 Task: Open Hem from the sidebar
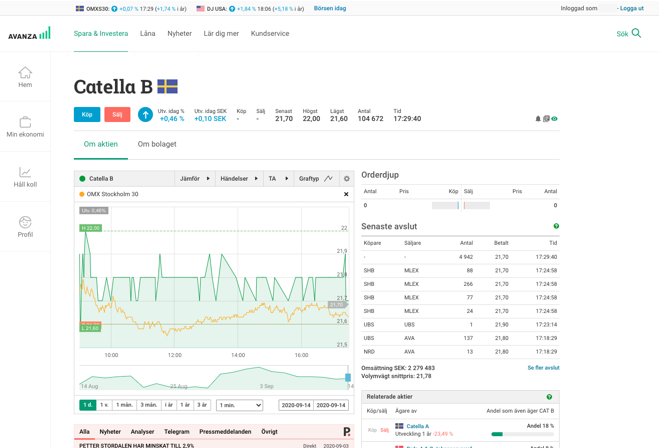pos(25,77)
